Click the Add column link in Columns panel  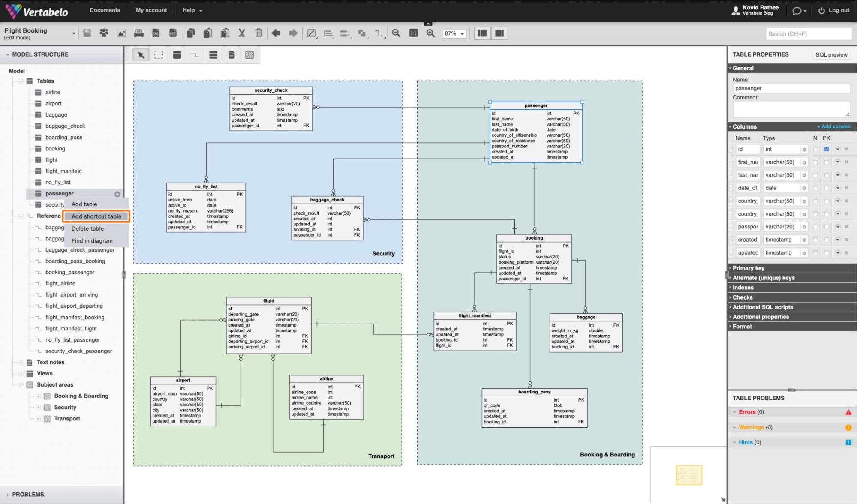point(835,126)
